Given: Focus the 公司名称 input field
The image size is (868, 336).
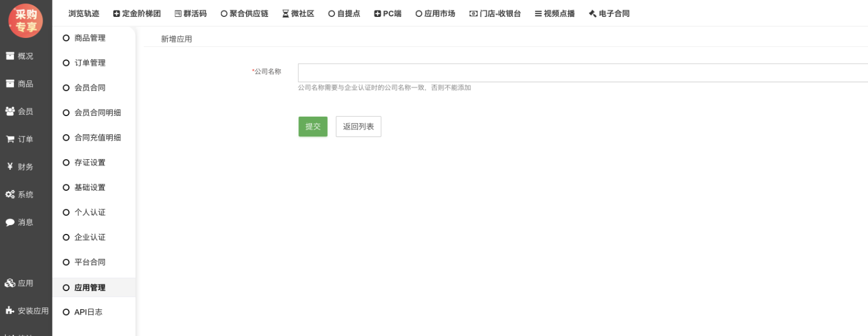Looking at the screenshot, I should click(582, 73).
